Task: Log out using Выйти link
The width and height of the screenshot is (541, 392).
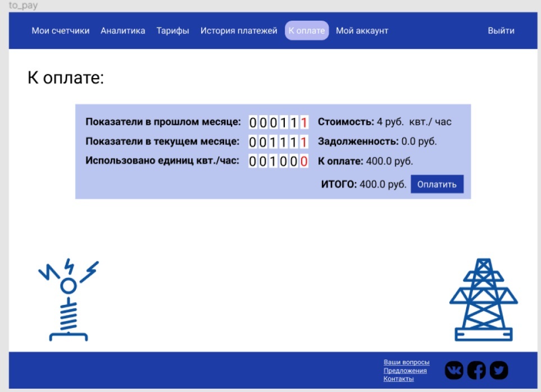Action: [x=501, y=31]
